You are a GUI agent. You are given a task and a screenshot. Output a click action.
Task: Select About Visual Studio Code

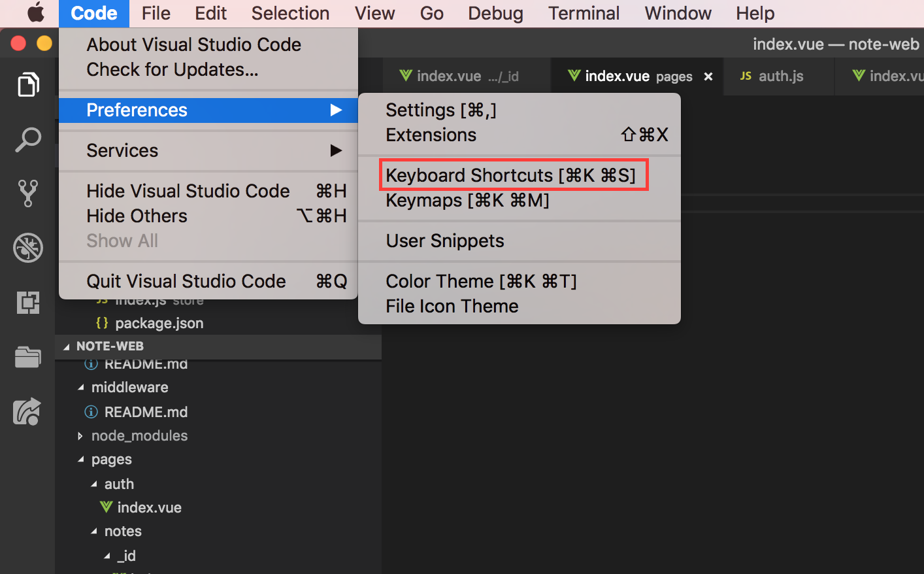point(208,44)
